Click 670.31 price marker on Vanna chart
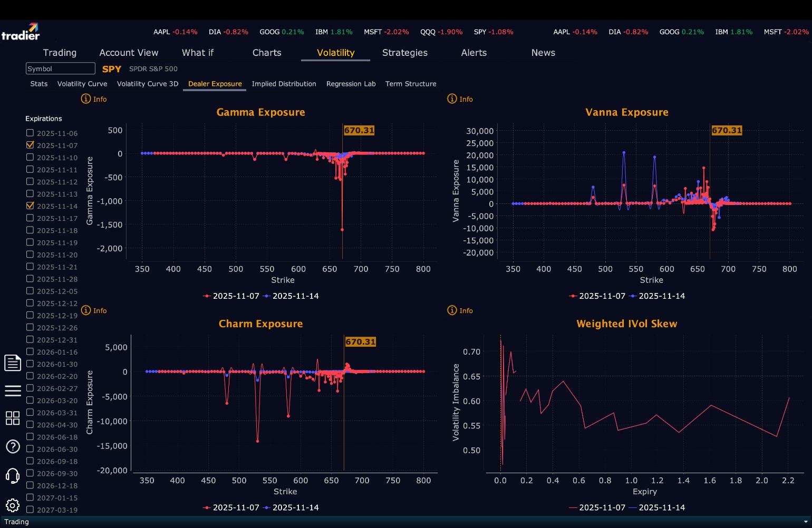Screen dimensions: 812x528 [x=727, y=130]
